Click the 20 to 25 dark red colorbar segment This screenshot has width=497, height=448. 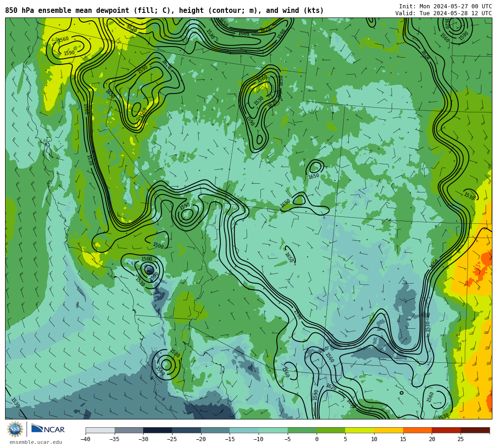pyautogui.click(x=446, y=430)
